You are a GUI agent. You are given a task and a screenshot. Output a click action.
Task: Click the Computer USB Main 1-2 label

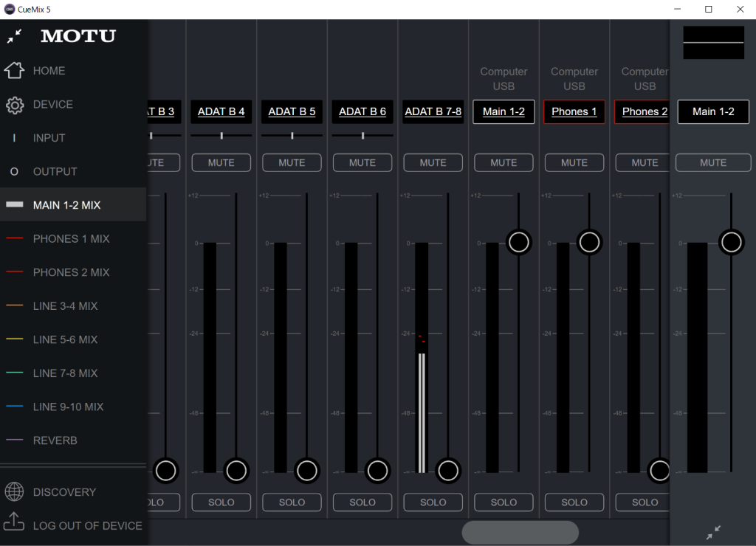coord(504,111)
